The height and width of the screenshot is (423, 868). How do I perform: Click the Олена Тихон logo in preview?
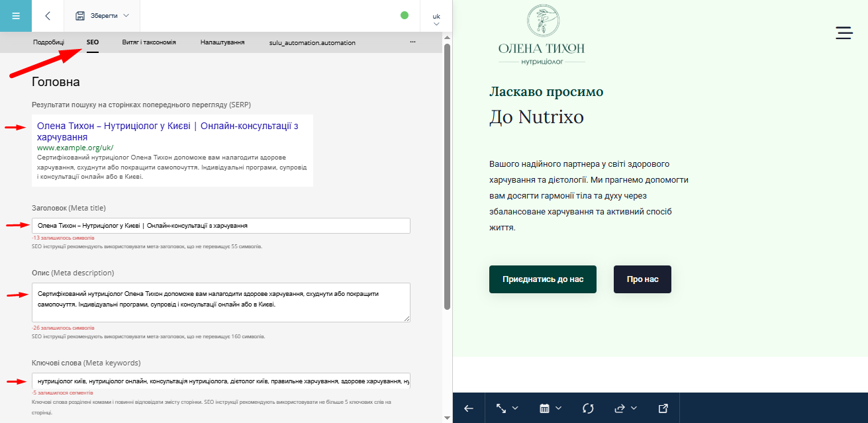point(542,36)
